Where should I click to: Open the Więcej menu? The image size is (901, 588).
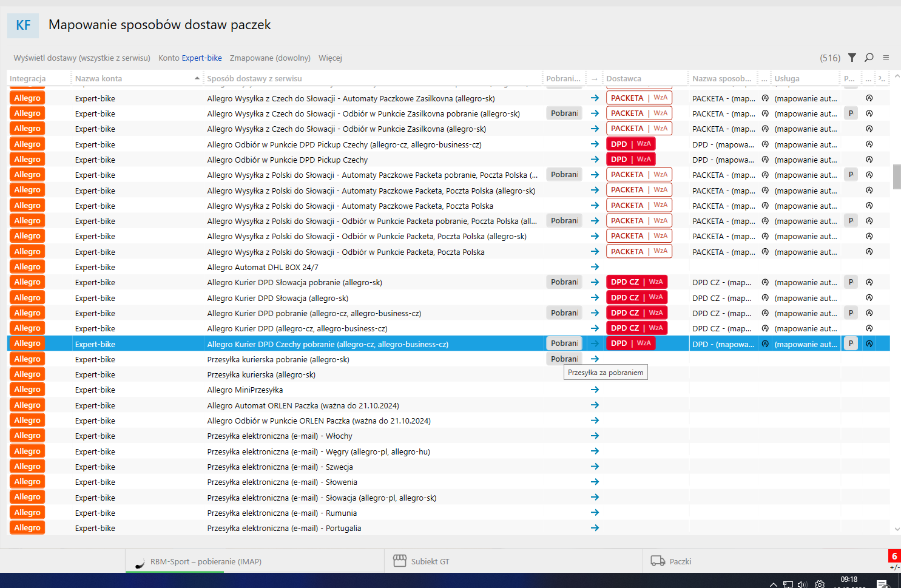330,58
